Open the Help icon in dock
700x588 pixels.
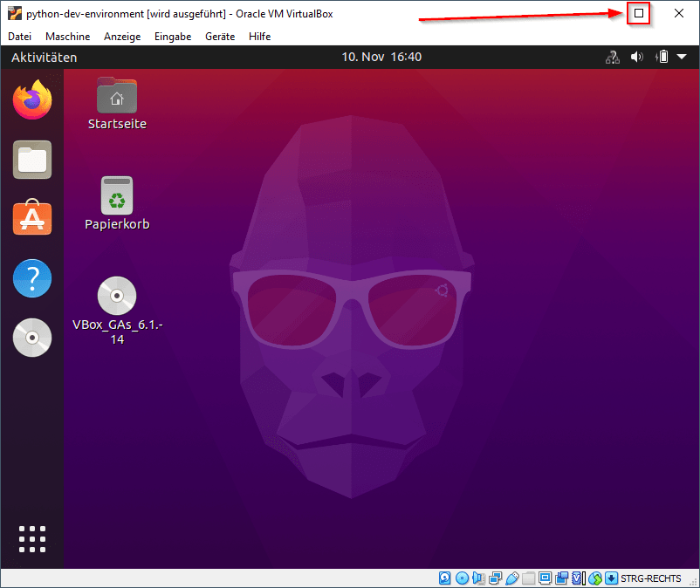[32, 278]
